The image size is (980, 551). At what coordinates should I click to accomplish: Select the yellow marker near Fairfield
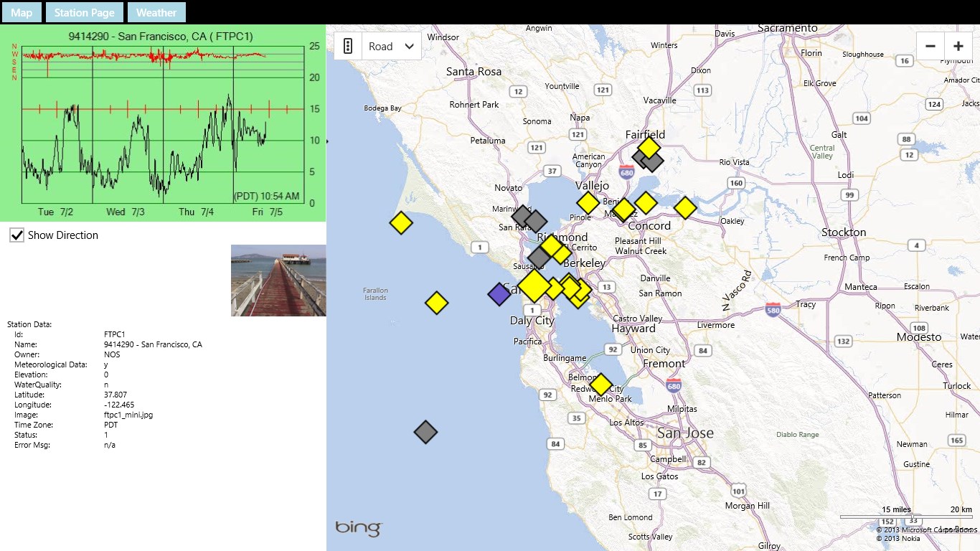[x=649, y=148]
